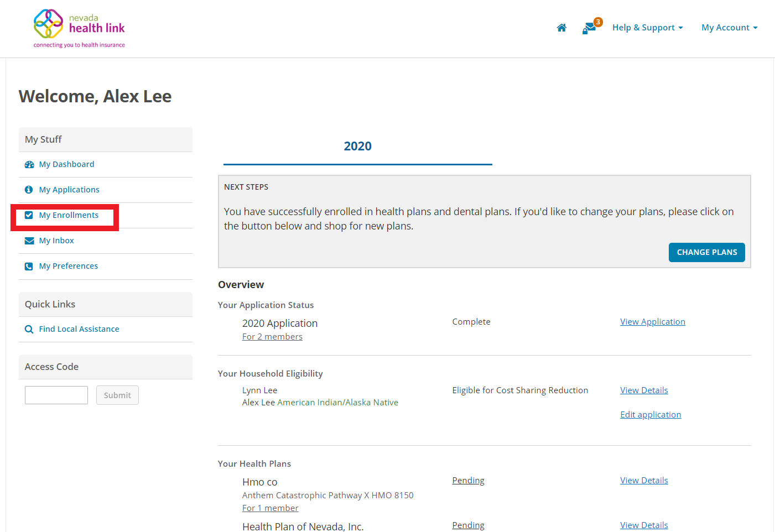Click the My Applications info icon

pos(29,190)
